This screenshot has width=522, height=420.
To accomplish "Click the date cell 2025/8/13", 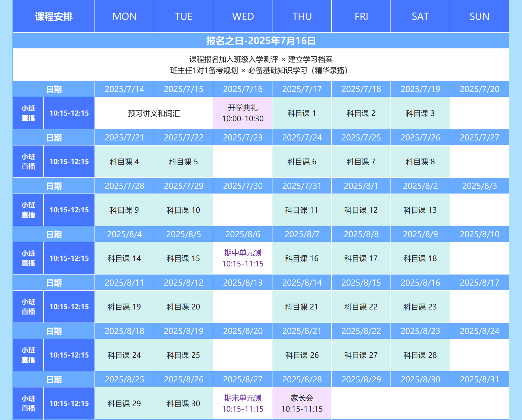I will [x=243, y=283].
